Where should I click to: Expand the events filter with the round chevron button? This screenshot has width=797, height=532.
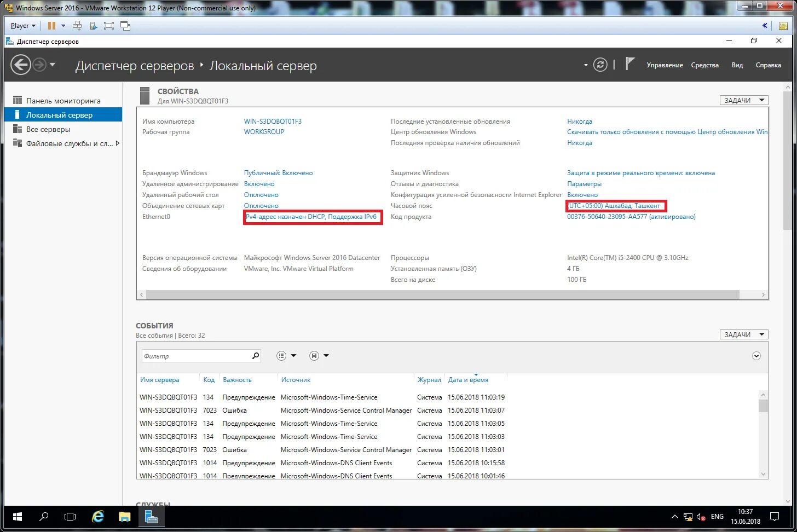[756, 356]
